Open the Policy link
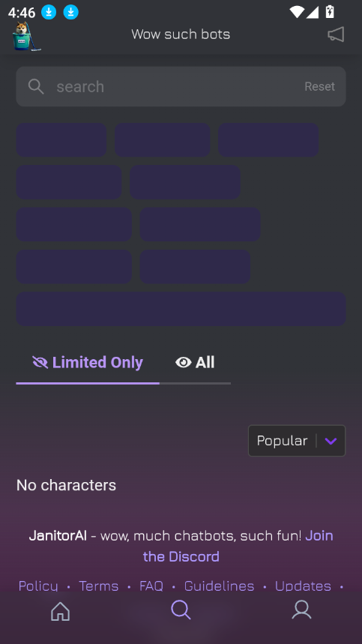 (x=38, y=586)
